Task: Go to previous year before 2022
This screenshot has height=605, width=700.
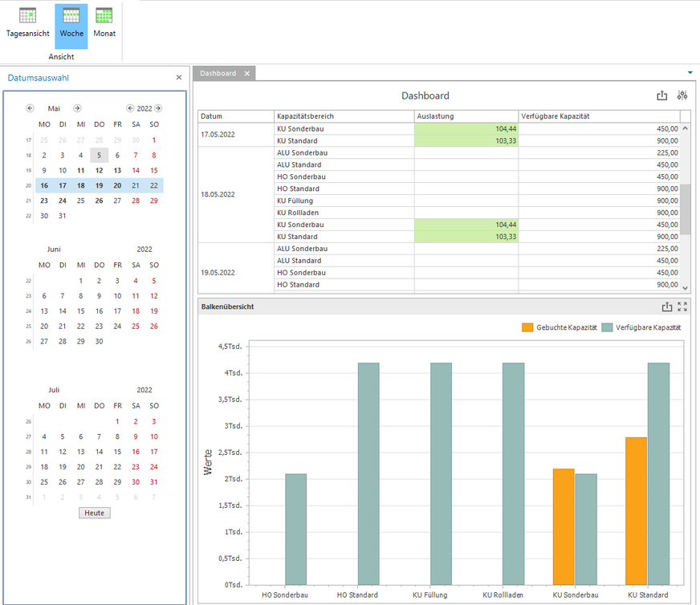Action: [130, 108]
